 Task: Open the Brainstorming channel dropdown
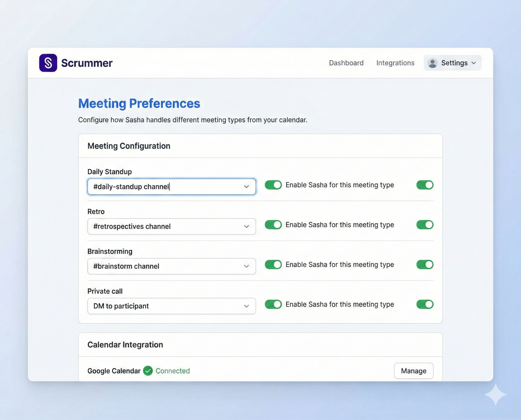(x=246, y=266)
